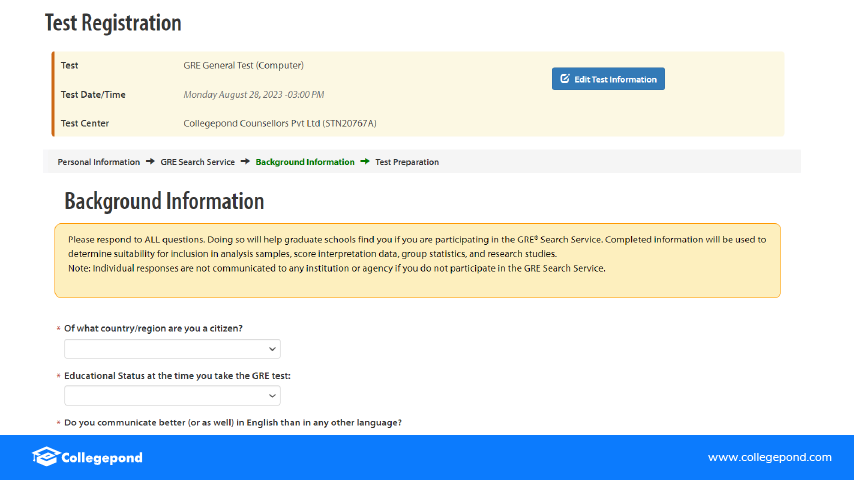This screenshot has height=480, width=854.
Task: Click the yellow notice box about responding
Action: click(x=417, y=260)
